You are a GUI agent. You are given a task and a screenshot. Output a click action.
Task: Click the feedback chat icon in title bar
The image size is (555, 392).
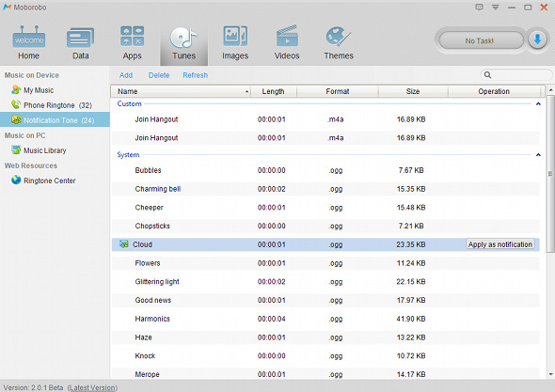(479, 8)
